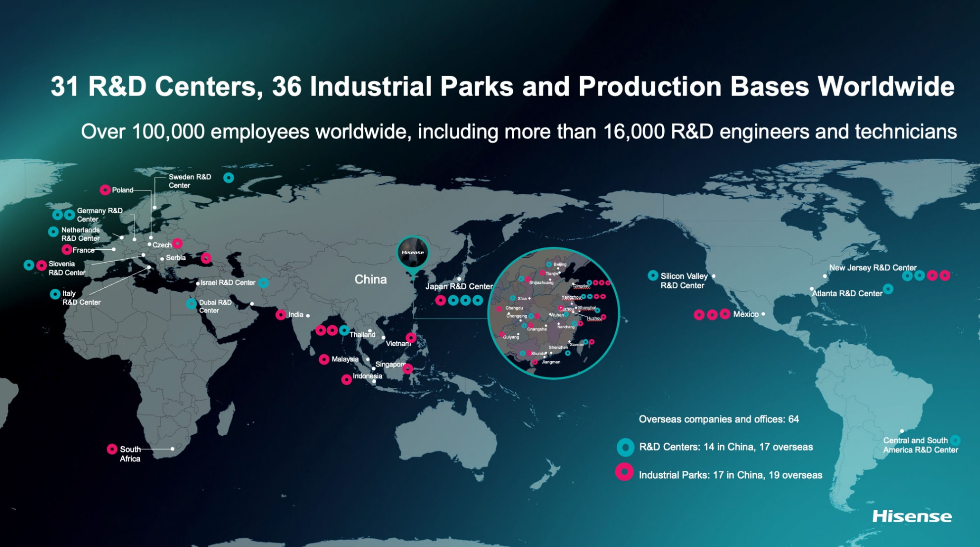The image size is (980, 547).
Task: Click the teal Central and South America marker
Action: [x=955, y=440]
